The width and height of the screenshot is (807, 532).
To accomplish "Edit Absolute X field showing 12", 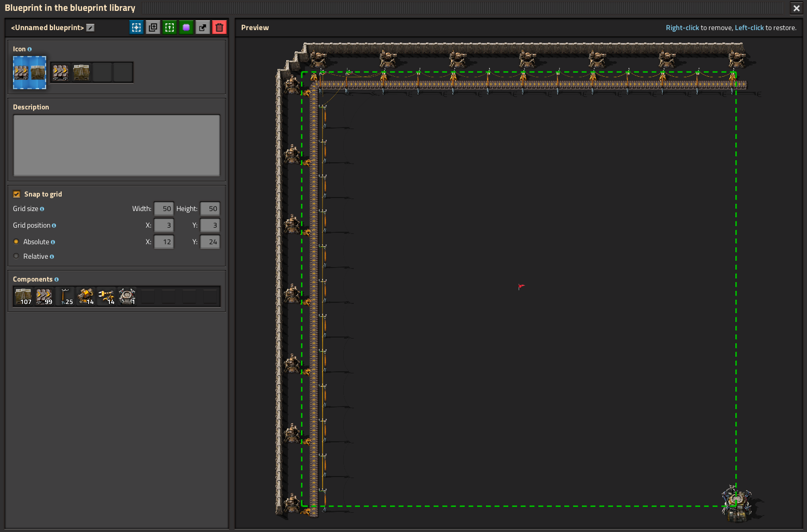I will click(x=164, y=242).
